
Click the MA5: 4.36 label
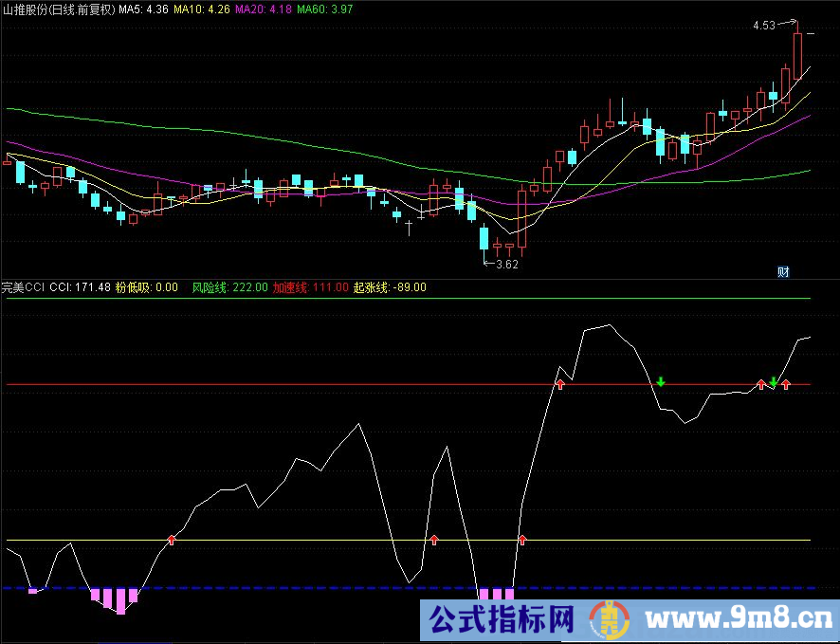click(143, 9)
